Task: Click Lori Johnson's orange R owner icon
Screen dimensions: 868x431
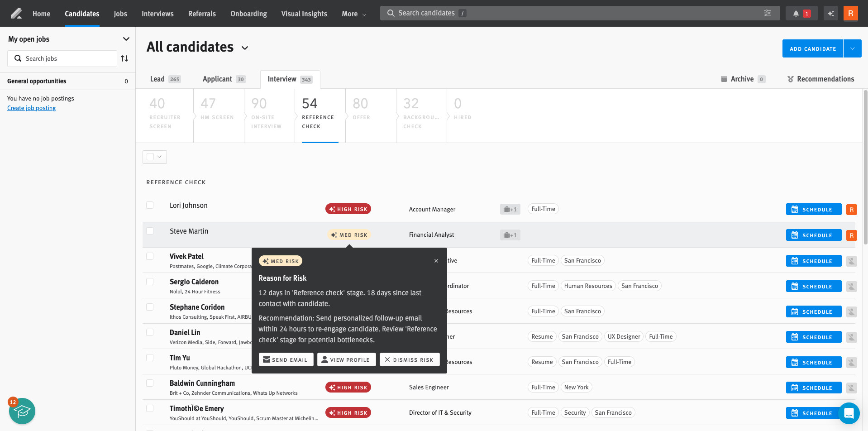Action: coord(851,210)
